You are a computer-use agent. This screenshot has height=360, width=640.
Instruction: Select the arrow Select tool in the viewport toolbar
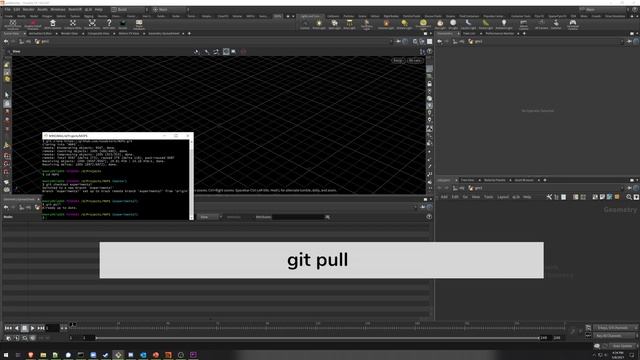click(x=7, y=95)
